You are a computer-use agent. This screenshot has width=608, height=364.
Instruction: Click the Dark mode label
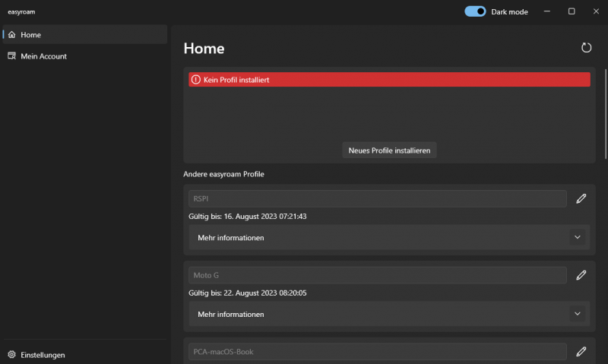509,11
